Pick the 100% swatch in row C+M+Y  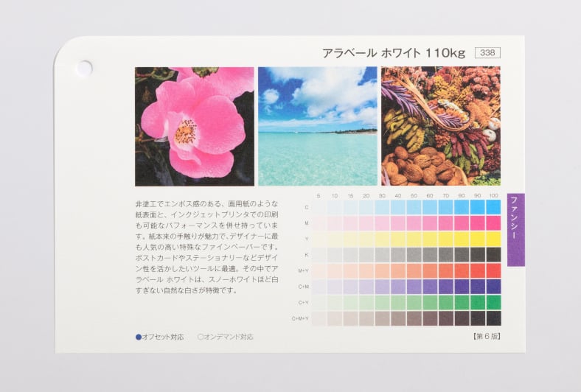point(493,318)
